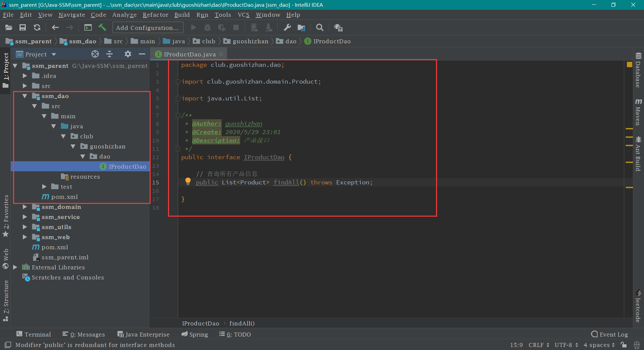The width and height of the screenshot is (644, 350).
Task: Click the Save All disk icon
Action: [22, 28]
